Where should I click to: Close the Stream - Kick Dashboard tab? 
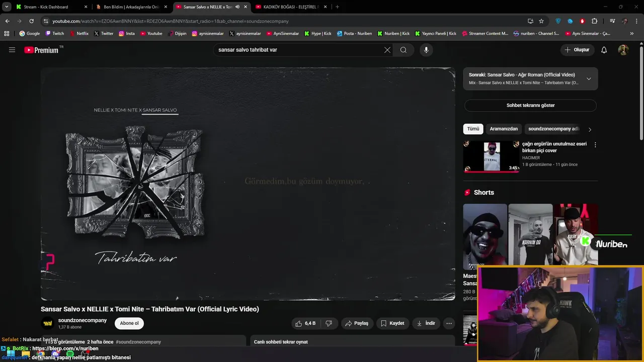click(86, 7)
